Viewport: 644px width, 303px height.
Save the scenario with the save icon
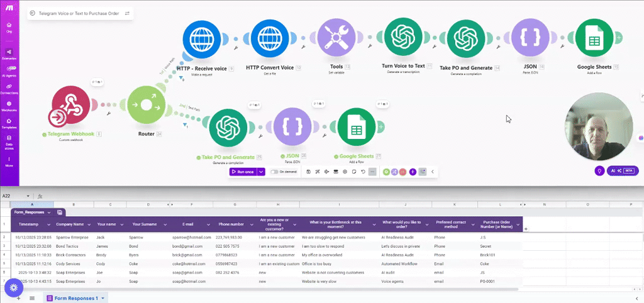(308, 172)
